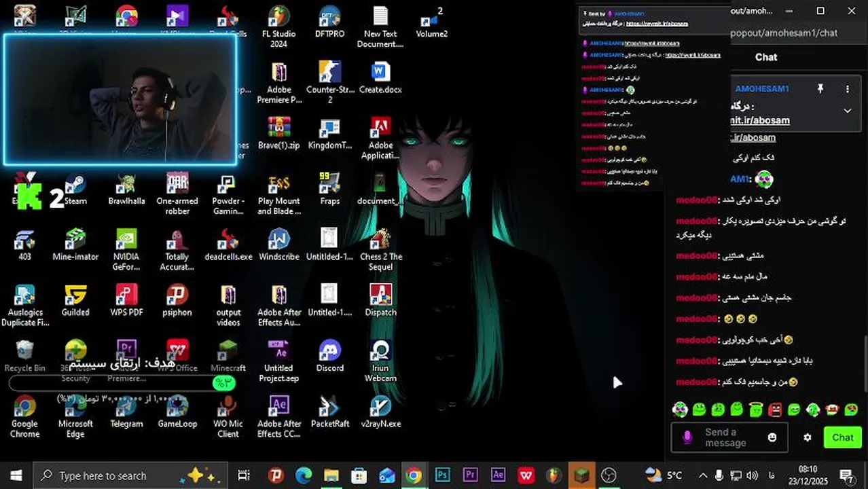868x489 pixels.
Task: Open volume control in system tray
Action: (x=753, y=475)
